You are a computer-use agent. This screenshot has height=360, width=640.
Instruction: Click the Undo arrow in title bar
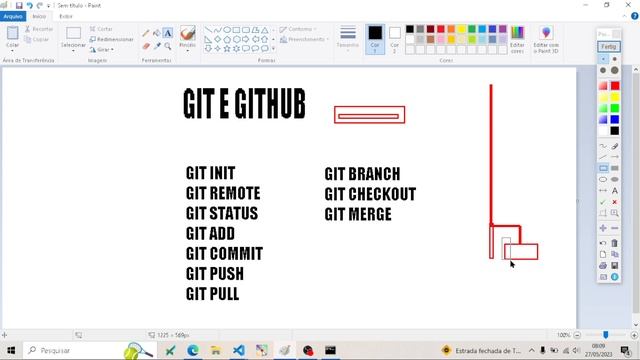[29, 5]
